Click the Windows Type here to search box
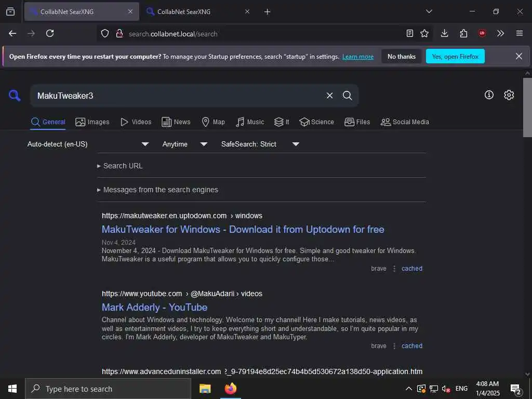The image size is (532, 399). [x=108, y=389]
